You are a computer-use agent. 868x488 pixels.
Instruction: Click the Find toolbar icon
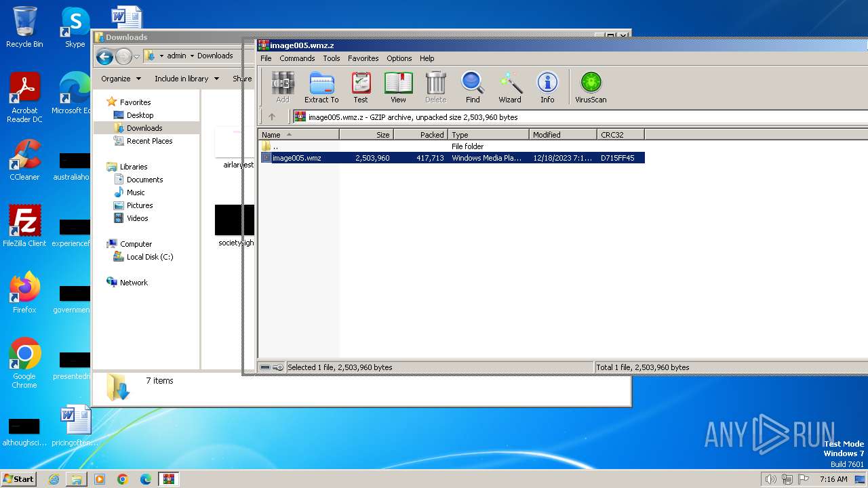tap(473, 87)
